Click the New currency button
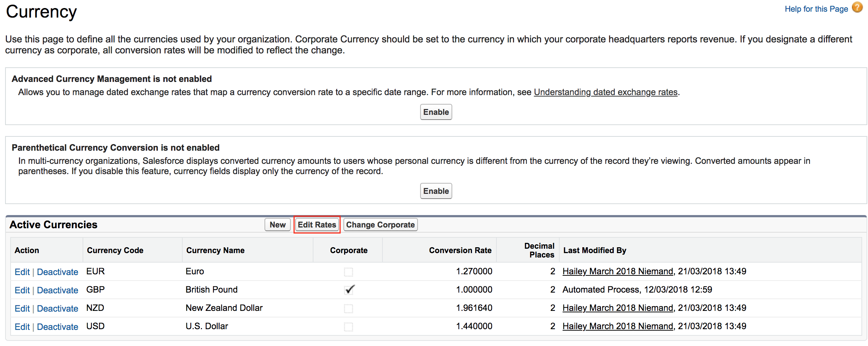This screenshot has width=868, height=346. (277, 225)
